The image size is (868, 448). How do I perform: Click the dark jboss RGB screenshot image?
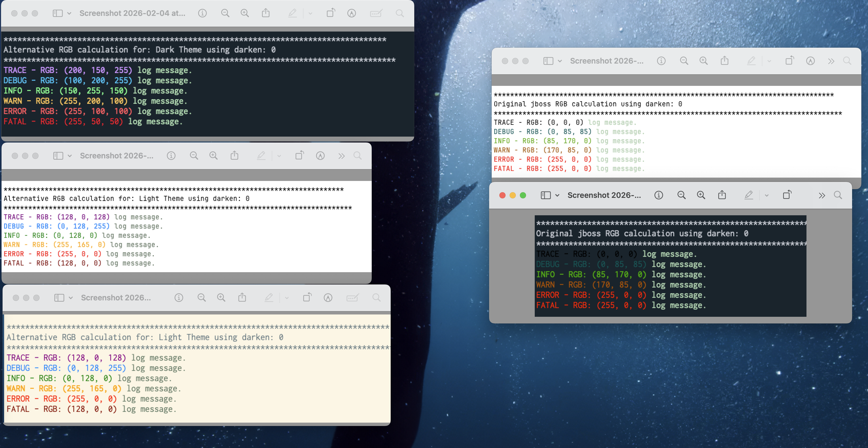(670, 266)
